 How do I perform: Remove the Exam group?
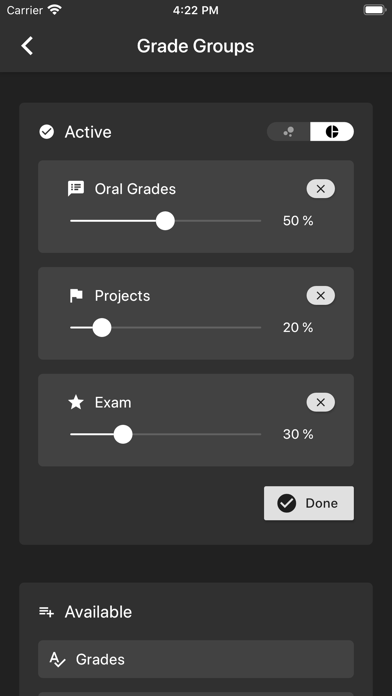321,403
